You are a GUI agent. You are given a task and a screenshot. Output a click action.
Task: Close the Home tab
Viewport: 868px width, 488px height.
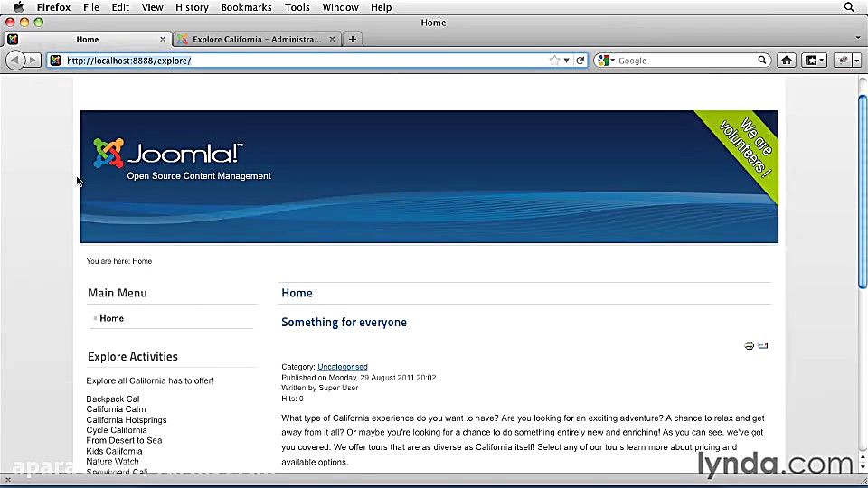(162, 39)
